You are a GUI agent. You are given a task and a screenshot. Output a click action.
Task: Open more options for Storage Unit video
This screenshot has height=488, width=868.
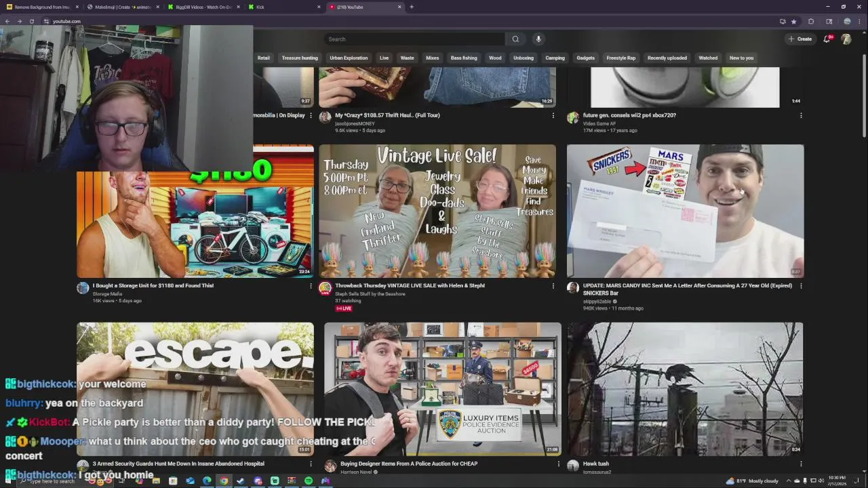[x=311, y=286]
